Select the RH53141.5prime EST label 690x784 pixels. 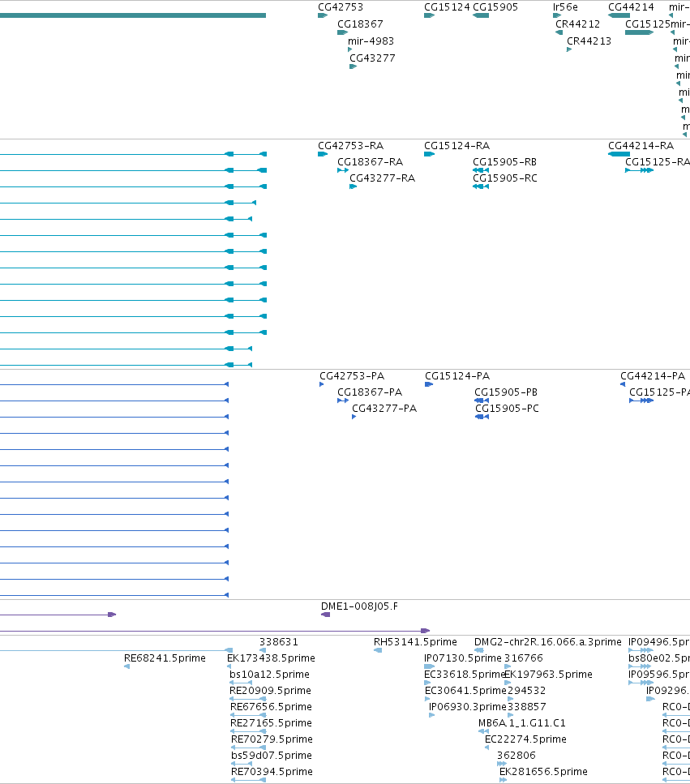415,642
